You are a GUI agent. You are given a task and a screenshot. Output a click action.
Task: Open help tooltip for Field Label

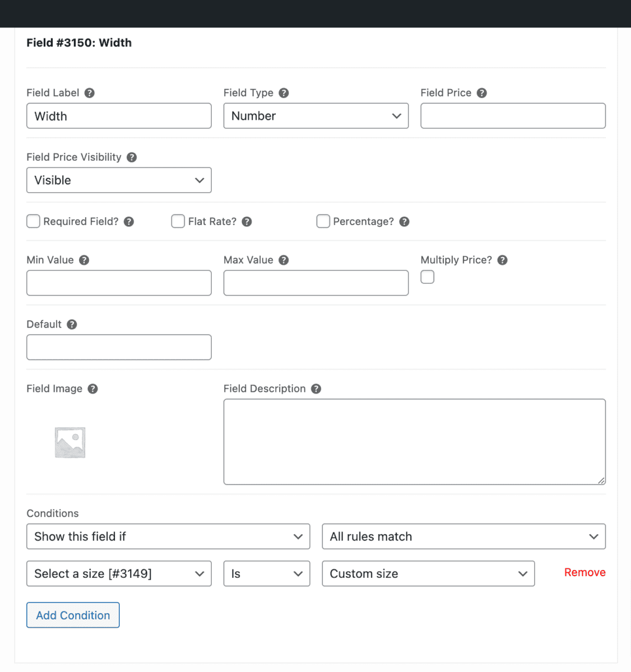pos(90,93)
